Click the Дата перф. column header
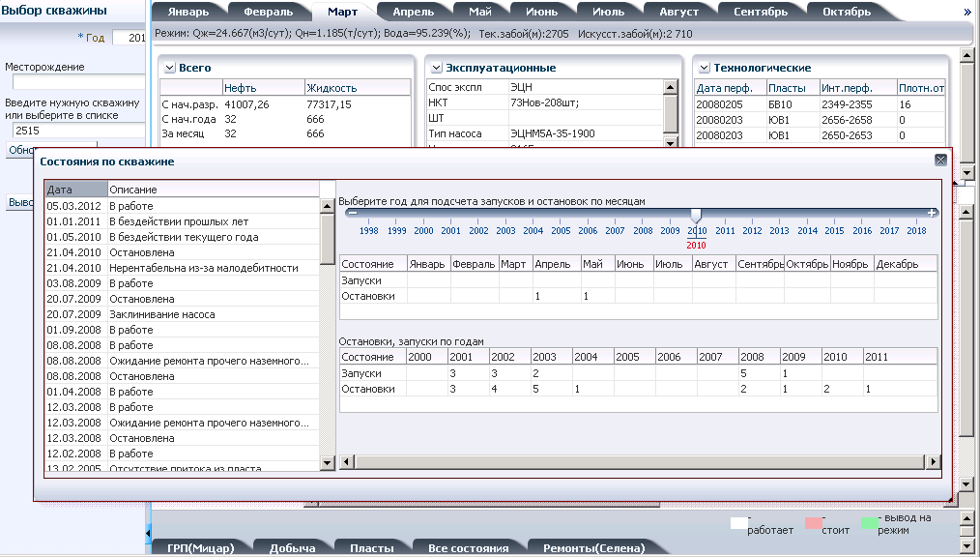The width and height of the screenshot is (980, 557). pos(731,88)
